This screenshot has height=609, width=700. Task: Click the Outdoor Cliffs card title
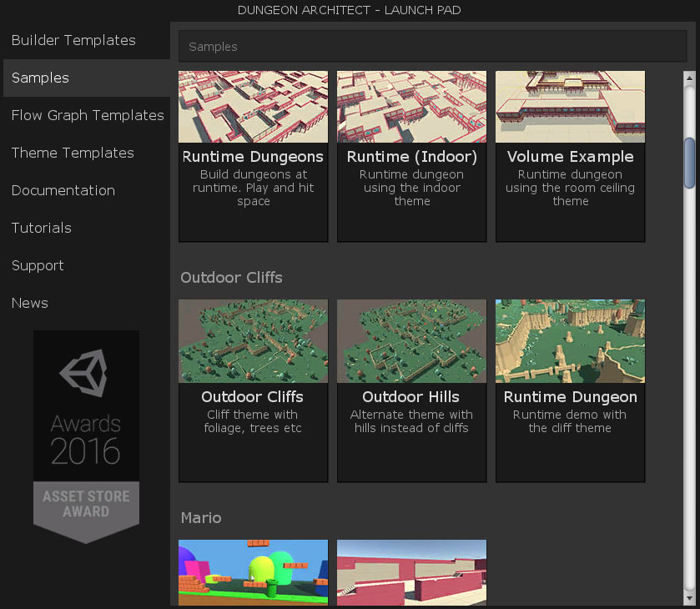(252, 397)
